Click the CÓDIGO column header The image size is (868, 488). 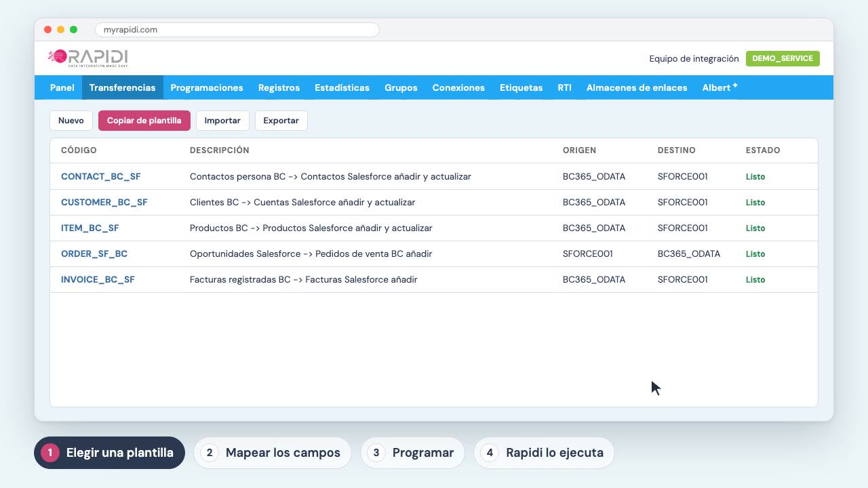[79, 150]
